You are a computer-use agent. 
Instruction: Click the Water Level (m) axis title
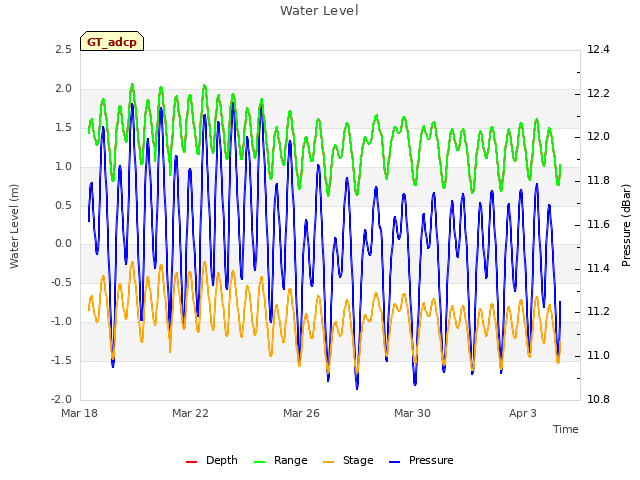14,226
